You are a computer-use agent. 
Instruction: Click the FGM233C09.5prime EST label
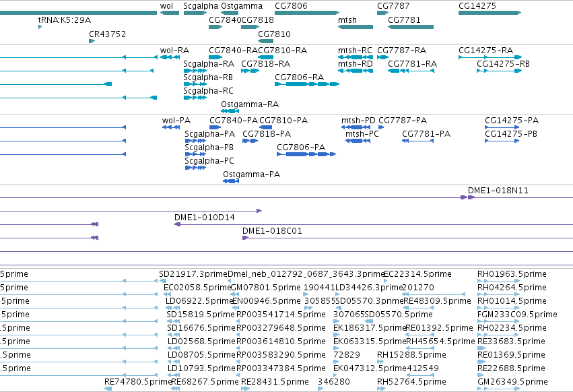tap(518, 315)
